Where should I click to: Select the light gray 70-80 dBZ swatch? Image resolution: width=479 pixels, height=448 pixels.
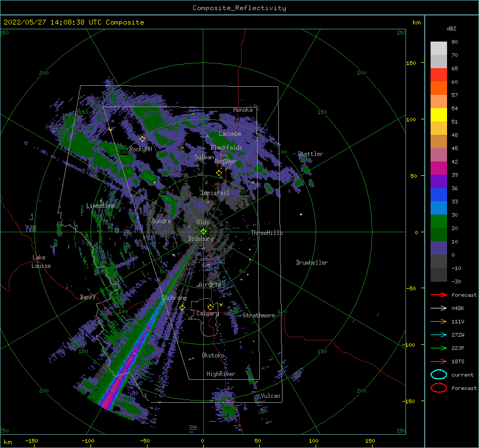pos(439,48)
